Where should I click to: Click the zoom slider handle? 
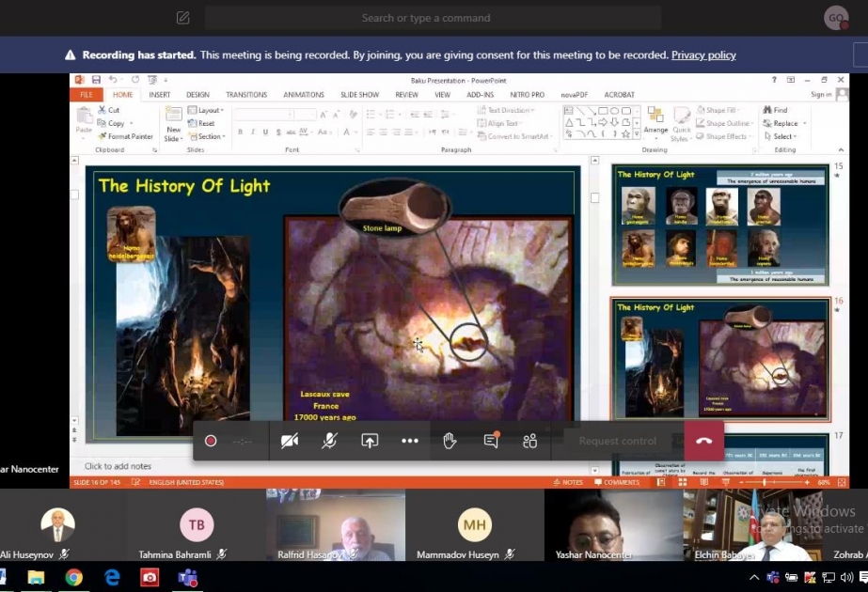pos(764,482)
